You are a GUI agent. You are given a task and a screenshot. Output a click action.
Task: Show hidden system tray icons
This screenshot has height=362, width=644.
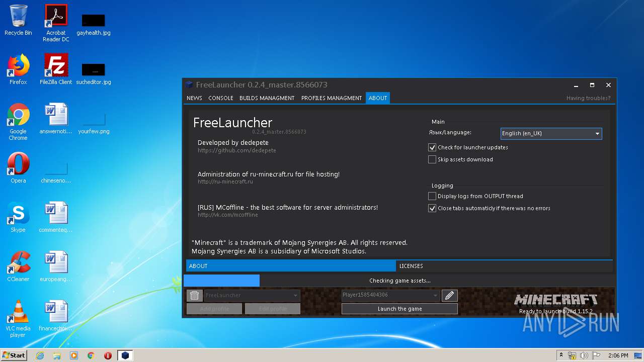[x=561, y=355]
